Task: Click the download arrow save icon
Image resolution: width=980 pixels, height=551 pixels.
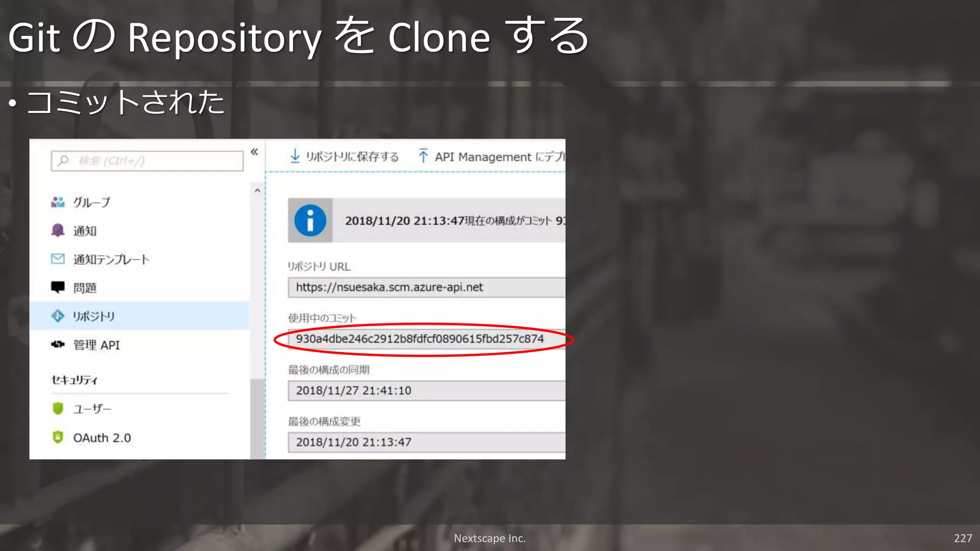Action: 295,156
